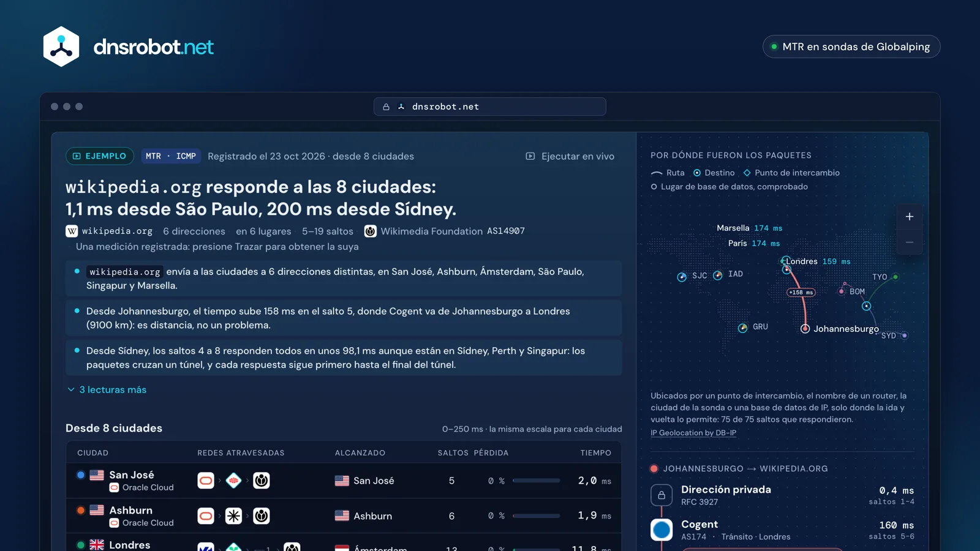Viewport: 980px width, 551px height.
Task: Click the BOM pink marker on map
Action: (842, 291)
